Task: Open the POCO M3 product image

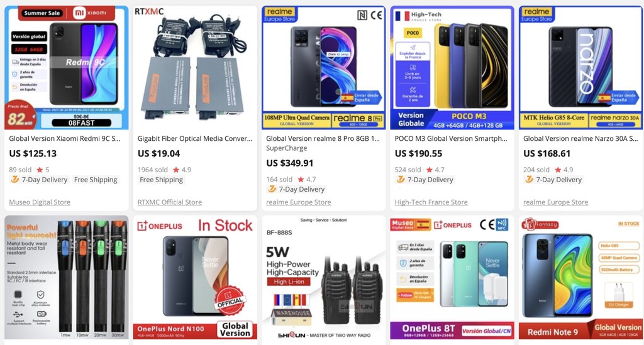Action: [452, 68]
